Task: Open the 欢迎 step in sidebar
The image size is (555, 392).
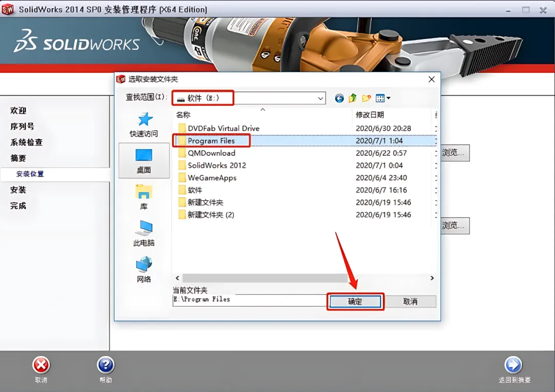Action: click(18, 111)
